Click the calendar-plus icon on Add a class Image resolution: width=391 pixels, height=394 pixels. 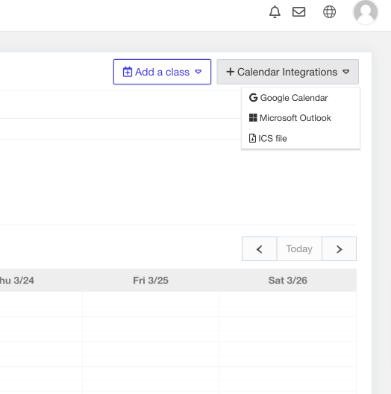tap(127, 72)
